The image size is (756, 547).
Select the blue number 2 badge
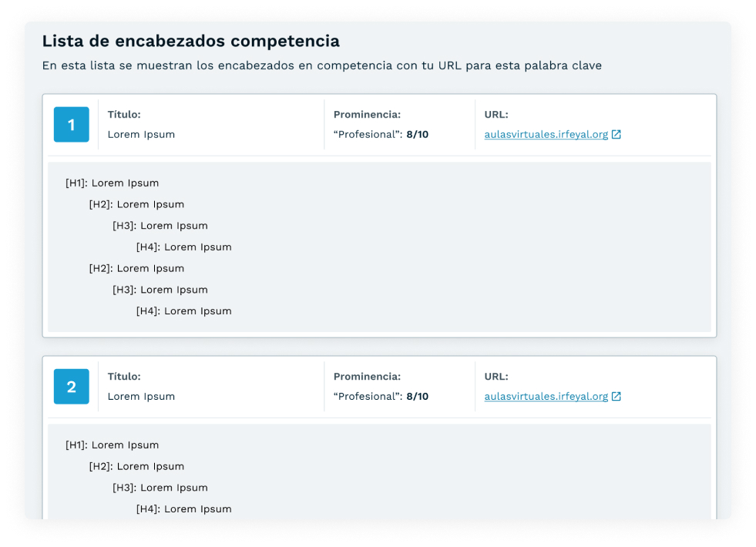[72, 387]
